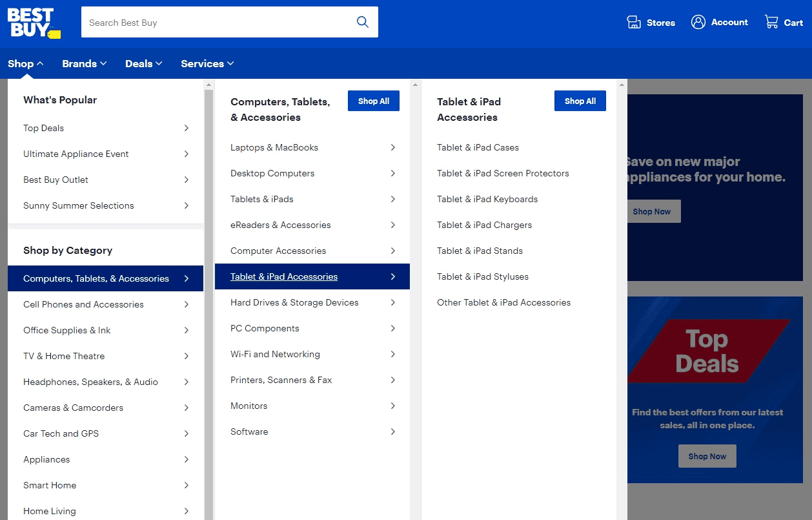Click Shop Now on the appliances banner
This screenshot has width=812, height=520.
pos(653,211)
